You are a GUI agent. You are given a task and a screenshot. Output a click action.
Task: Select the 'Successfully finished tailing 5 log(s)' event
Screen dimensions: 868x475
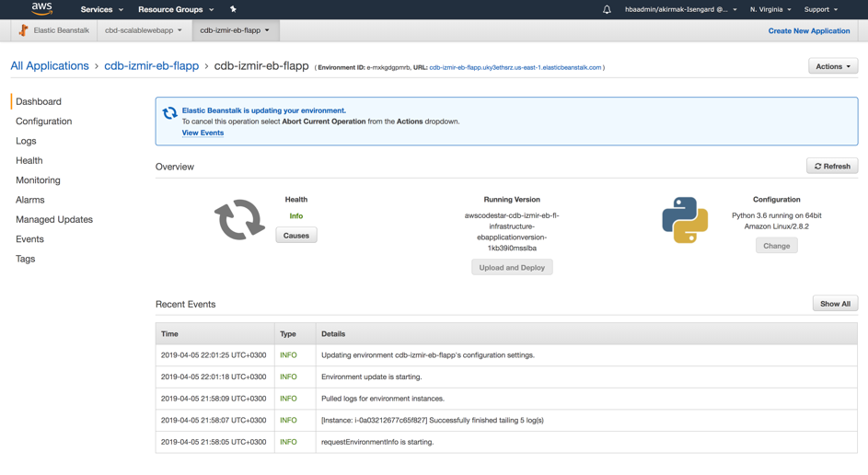pos(433,420)
